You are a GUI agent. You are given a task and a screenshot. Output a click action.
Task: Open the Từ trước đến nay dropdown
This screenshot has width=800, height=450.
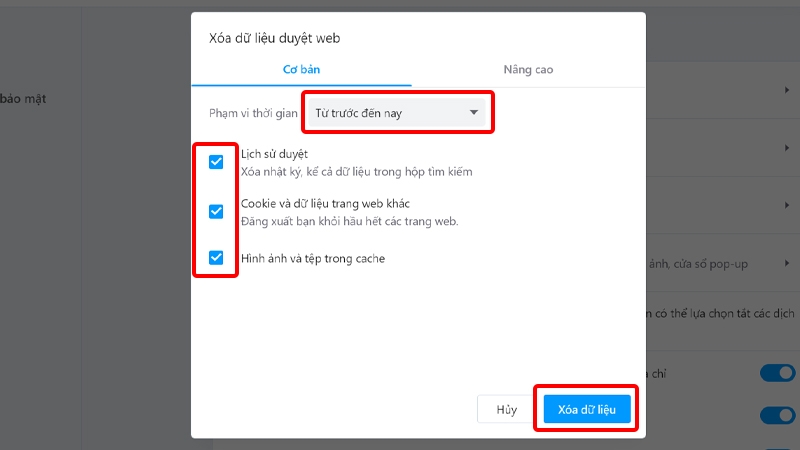point(397,113)
